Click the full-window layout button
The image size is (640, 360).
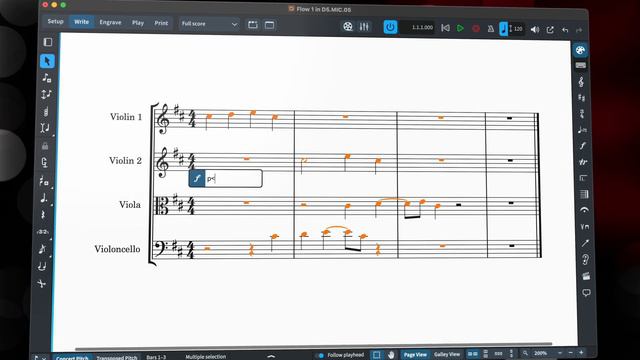269,25
